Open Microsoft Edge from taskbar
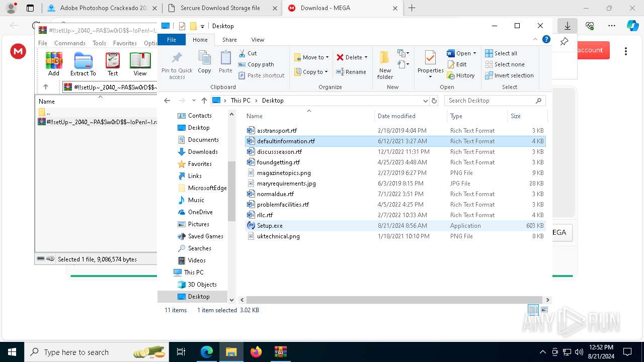The height and width of the screenshot is (362, 644). (x=207, y=352)
